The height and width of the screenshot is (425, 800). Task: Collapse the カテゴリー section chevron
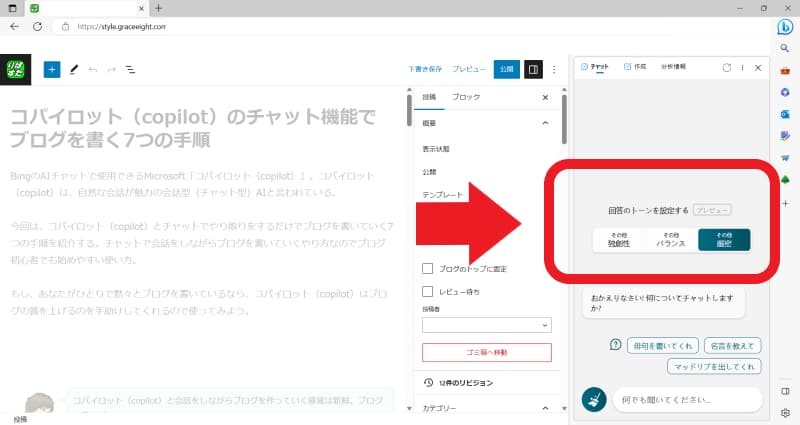pos(545,408)
